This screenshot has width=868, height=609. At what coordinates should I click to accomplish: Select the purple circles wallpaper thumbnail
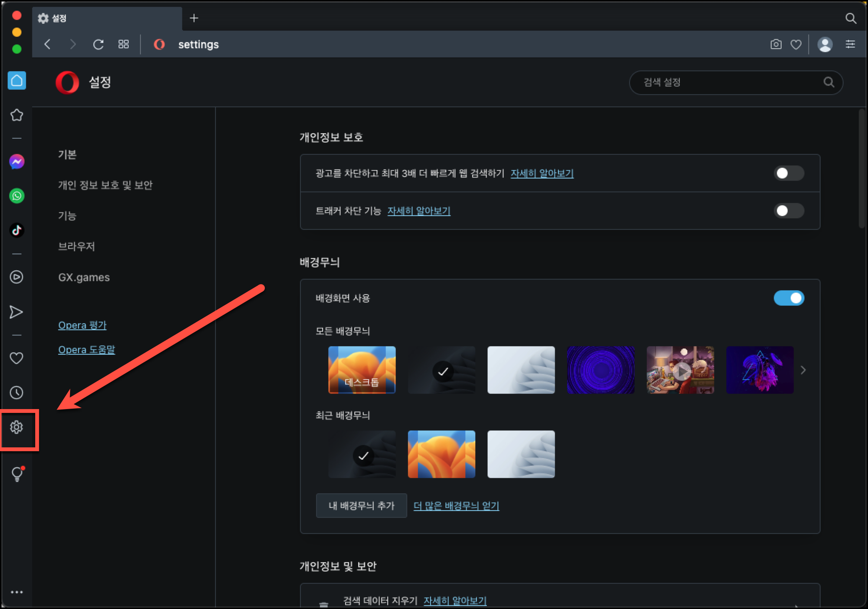tap(600, 370)
